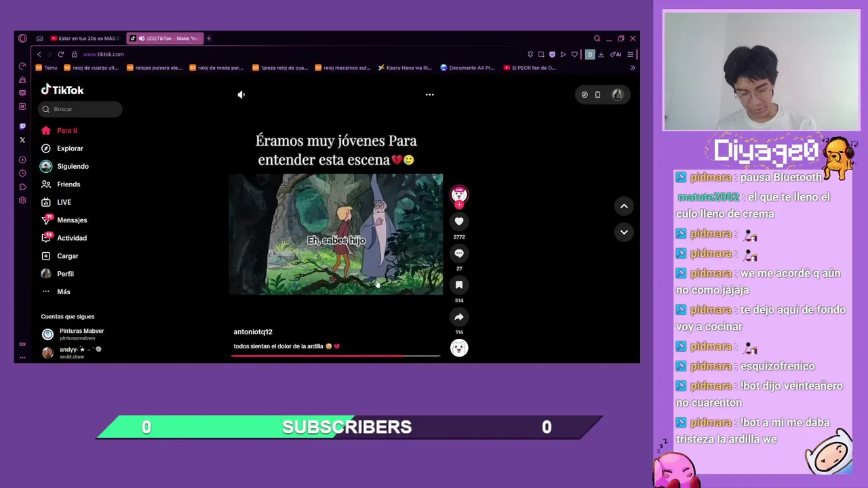Open the pinboard pin icon in address bar

[530, 54]
